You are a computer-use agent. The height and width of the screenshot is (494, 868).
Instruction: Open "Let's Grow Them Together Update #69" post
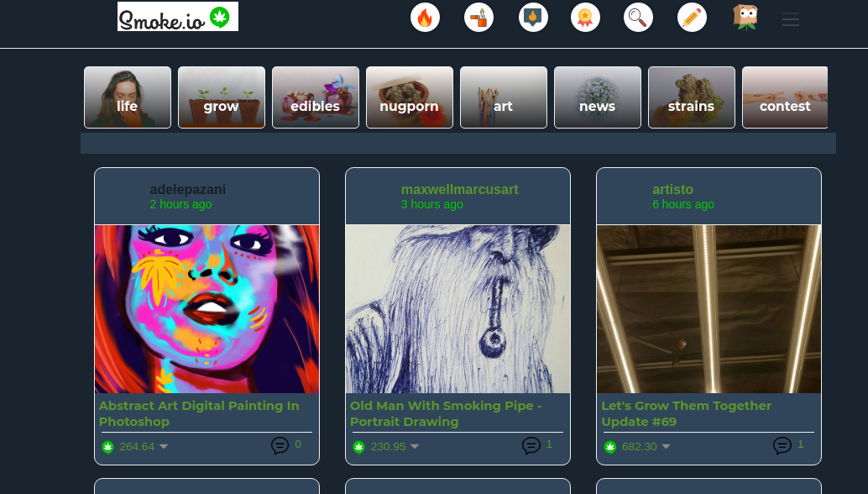click(686, 413)
